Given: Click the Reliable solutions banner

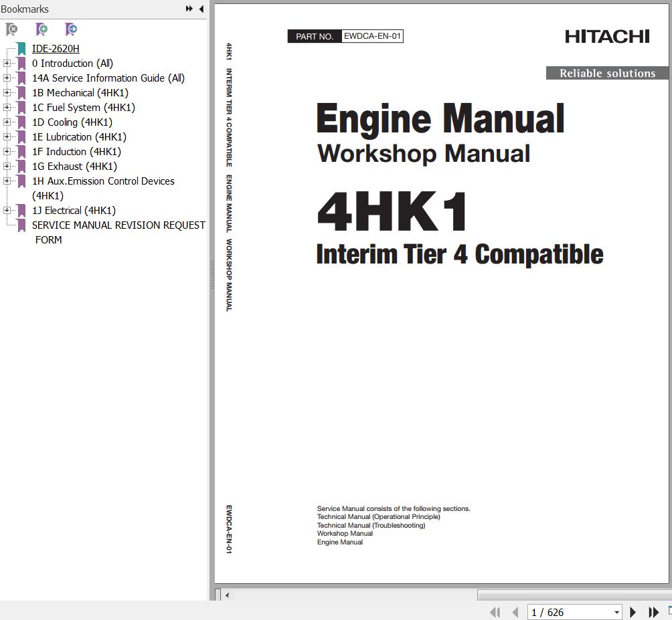Looking at the screenshot, I should (x=607, y=73).
